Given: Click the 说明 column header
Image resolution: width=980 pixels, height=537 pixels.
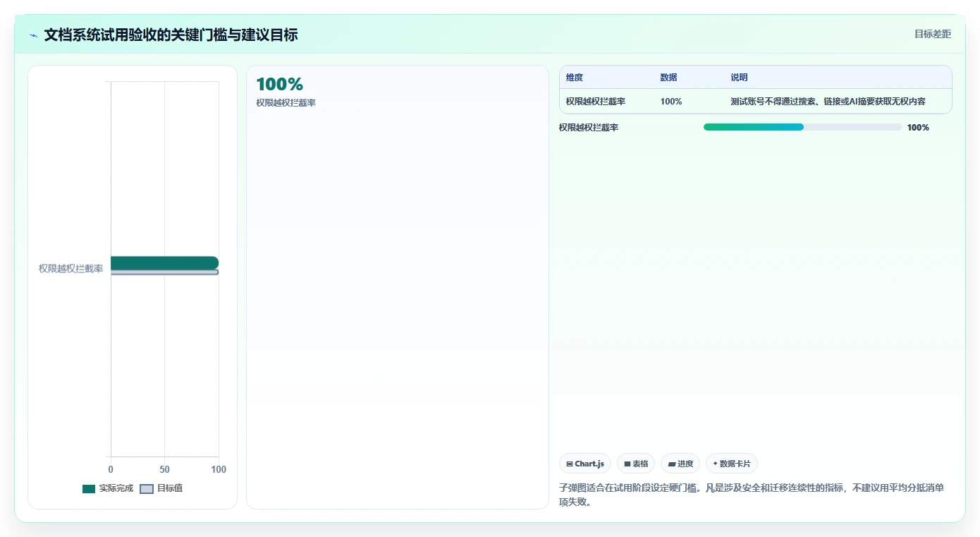Looking at the screenshot, I should click(x=739, y=78).
